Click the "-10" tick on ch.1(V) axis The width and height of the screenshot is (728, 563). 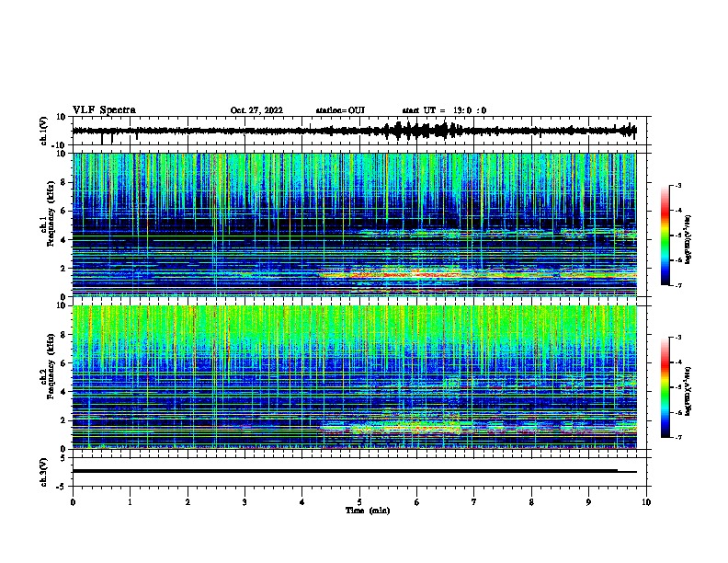pyautogui.click(x=60, y=145)
